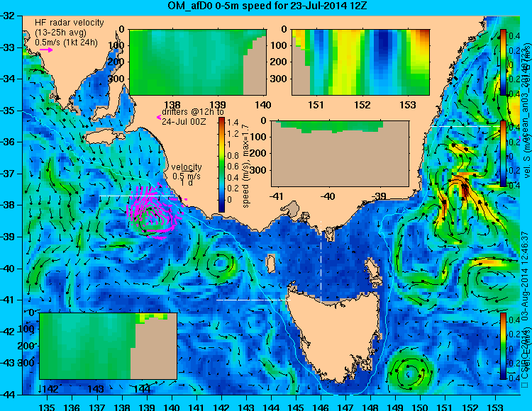532x411 pixels.
Task: Click the middle right velocity colorbar
Action: (503, 154)
